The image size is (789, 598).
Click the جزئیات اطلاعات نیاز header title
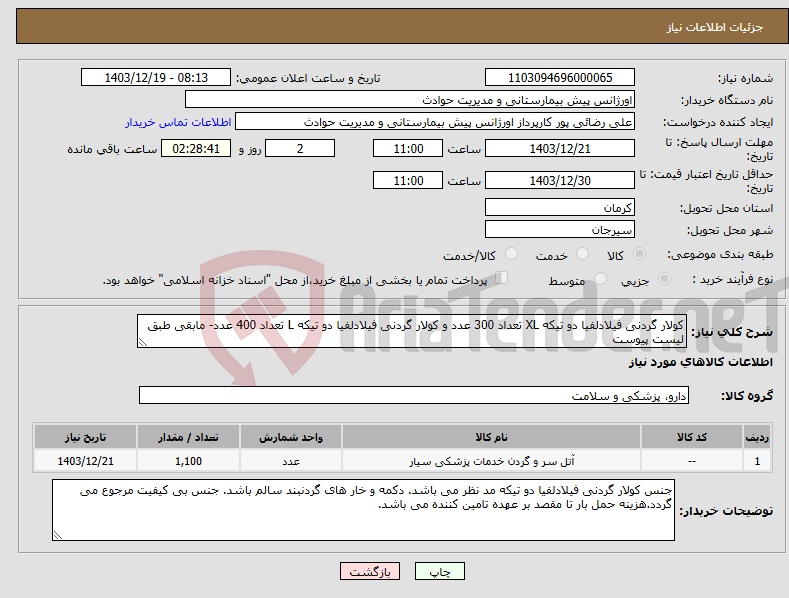[715, 27]
